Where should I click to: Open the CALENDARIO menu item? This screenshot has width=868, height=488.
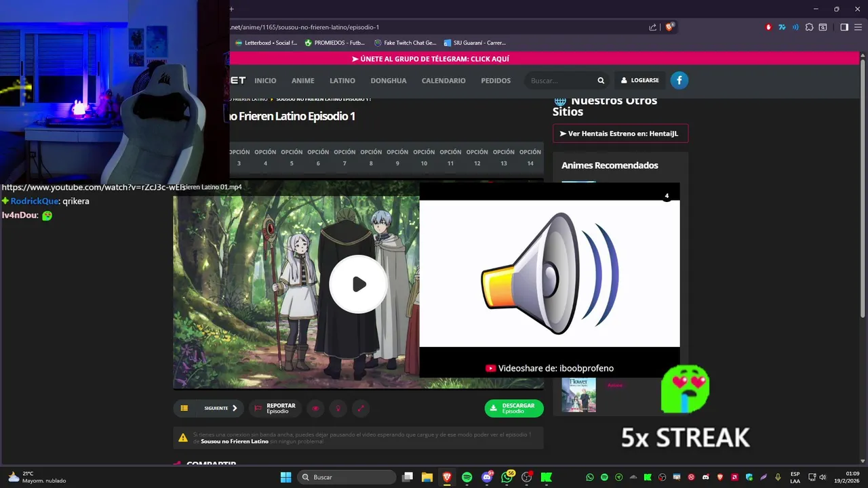[443, 81]
